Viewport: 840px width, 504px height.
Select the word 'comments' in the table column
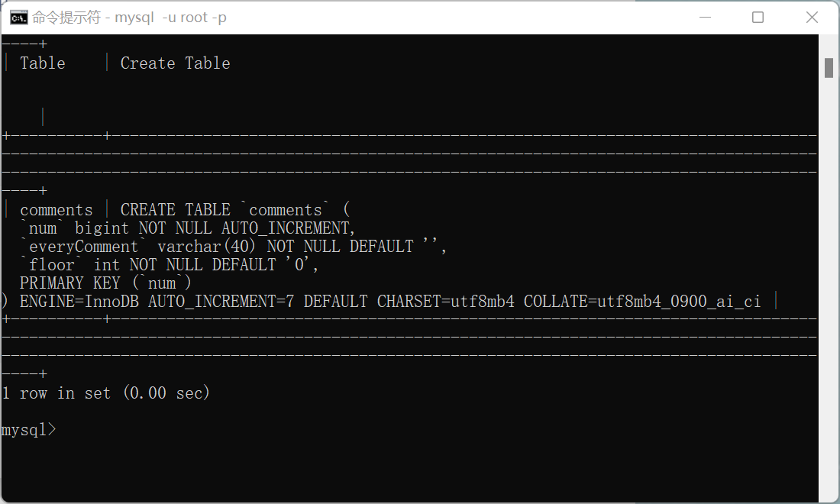click(x=57, y=209)
